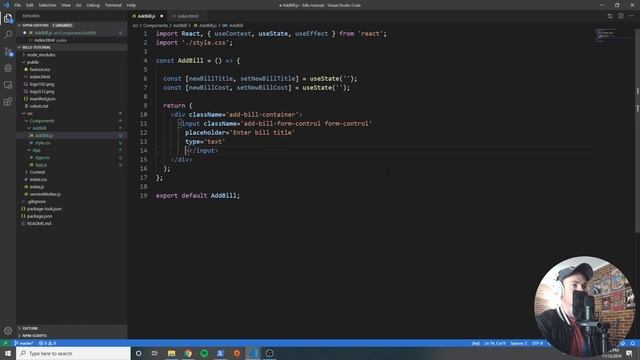Open the View menu
Image resolution: width=640 pixels, height=360 pixels.
66,5
